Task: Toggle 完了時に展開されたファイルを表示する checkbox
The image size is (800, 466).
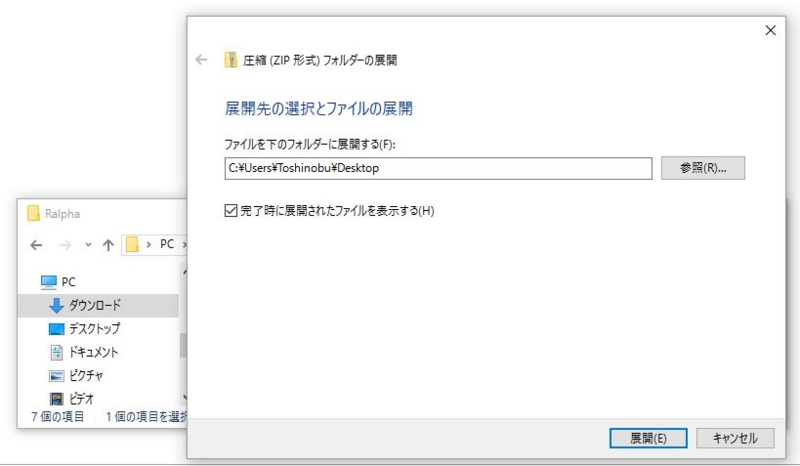Action: (x=231, y=210)
